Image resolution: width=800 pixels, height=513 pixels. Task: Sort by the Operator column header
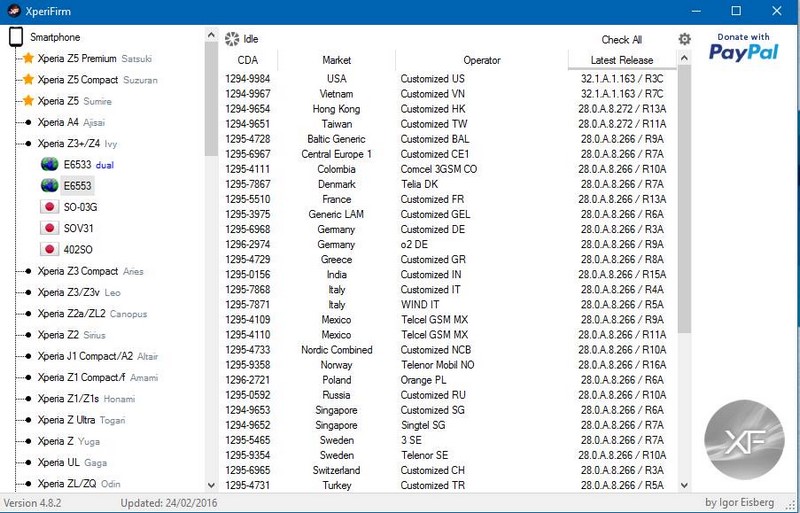coord(482,60)
